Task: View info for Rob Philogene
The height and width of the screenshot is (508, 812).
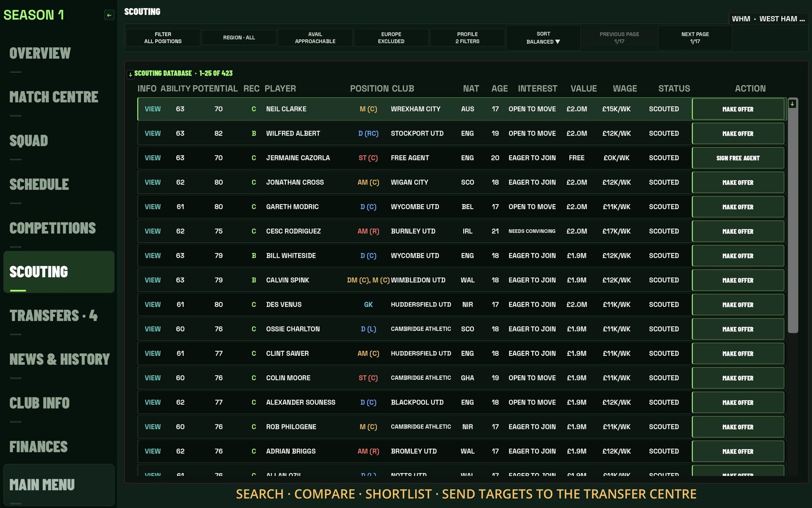Action: [x=152, y=427]
